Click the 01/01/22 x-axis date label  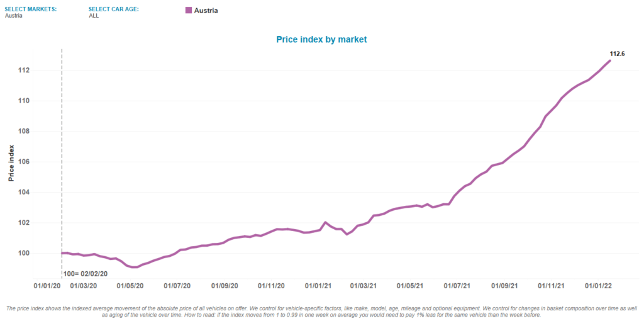coord(599,285)
